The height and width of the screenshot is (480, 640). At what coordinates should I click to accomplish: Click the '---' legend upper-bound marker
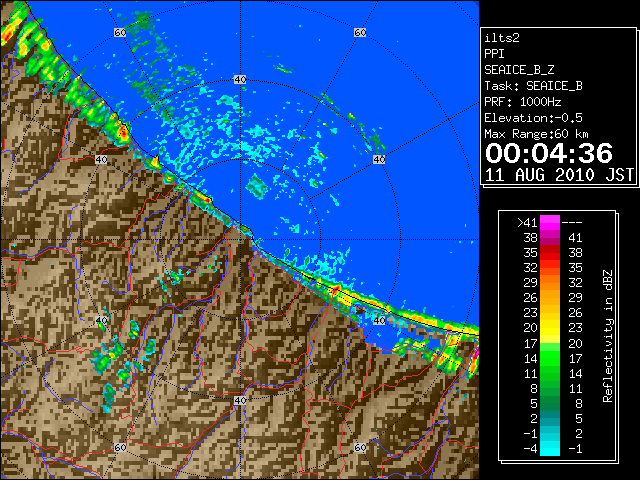click(x=572, y=223)
